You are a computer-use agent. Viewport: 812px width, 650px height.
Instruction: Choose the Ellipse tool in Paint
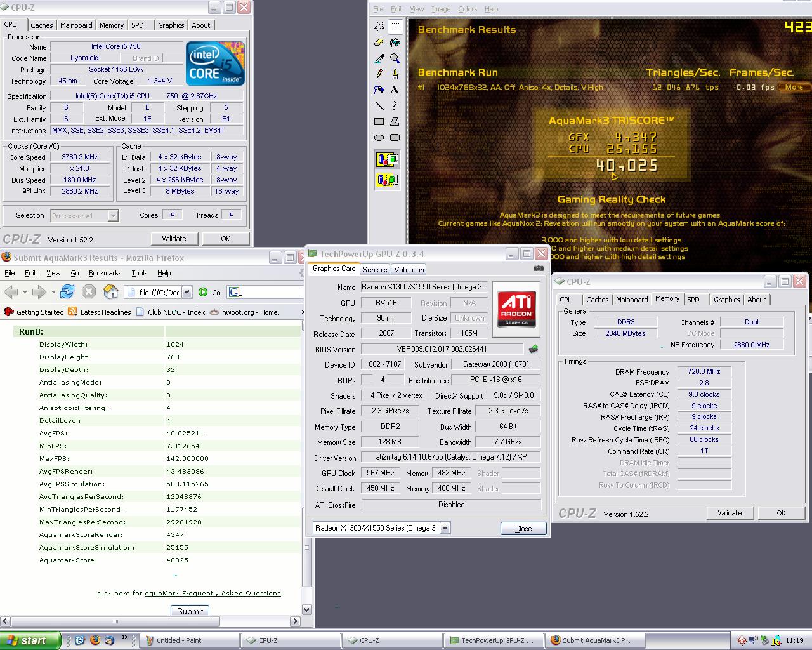coord(379,137)
